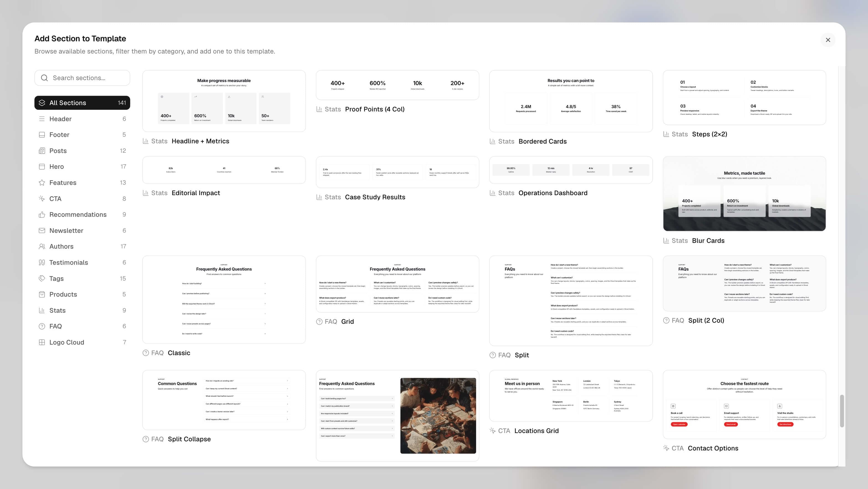Image resolution: width=868 pixels, height=489 pixels.
Task: Click the CTA cursor icon in sidebar
Action: pos(42,198)
